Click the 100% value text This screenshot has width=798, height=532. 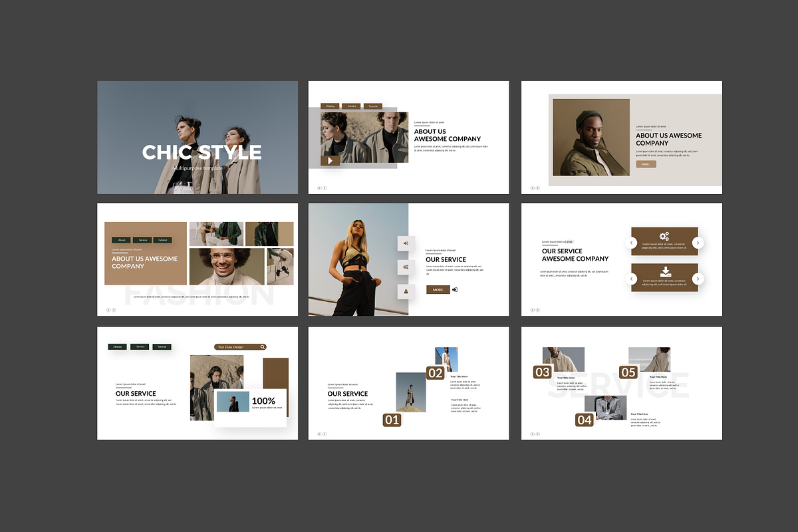[263, 401]
